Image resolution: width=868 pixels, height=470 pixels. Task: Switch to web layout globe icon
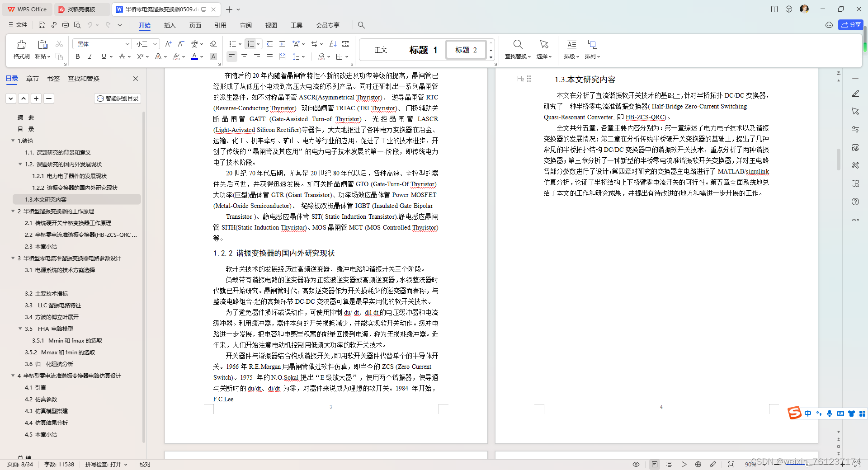698,464
